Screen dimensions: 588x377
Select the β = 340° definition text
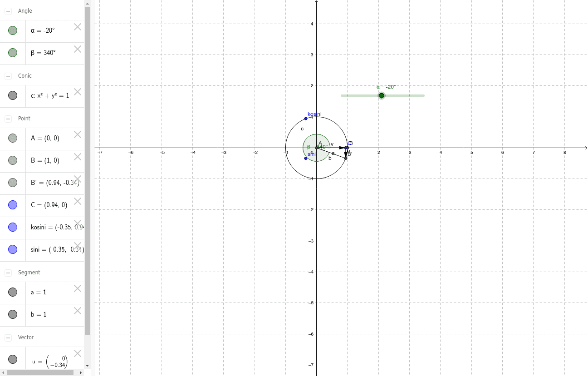click(43, 53)
